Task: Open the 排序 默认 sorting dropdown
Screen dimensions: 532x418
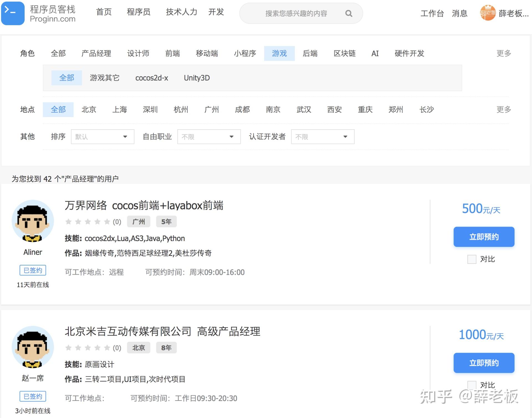Action: (103, 136)
